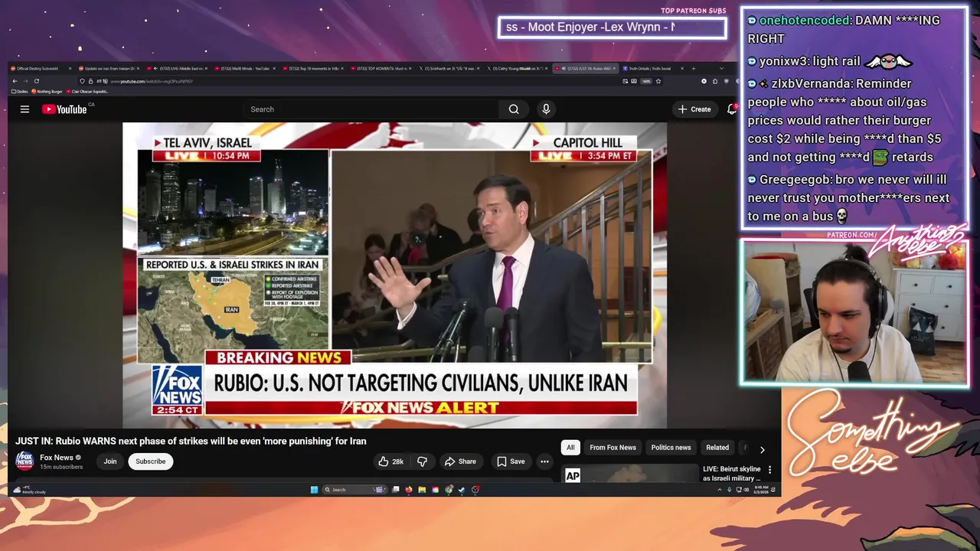
Task: Click the Share button
Action: (460, 461)
